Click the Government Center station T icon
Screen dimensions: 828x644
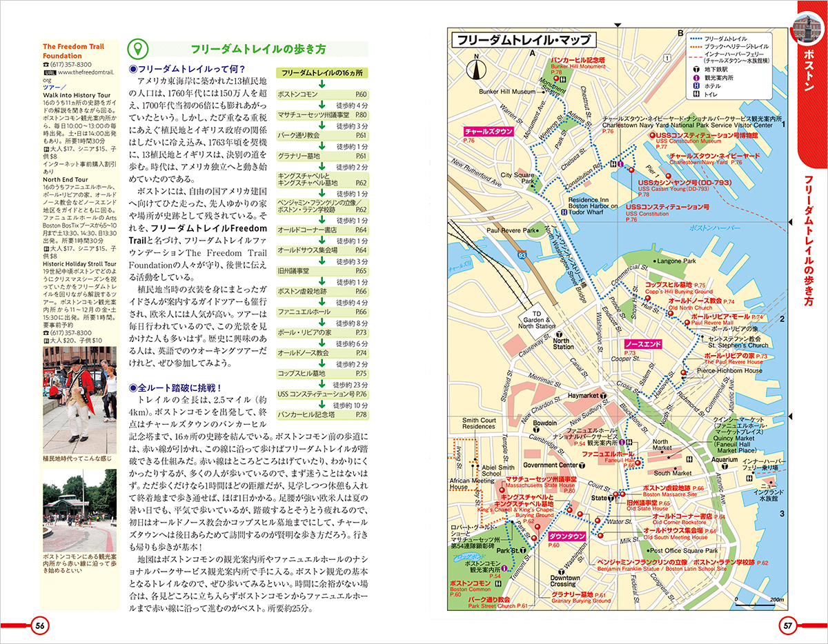(x=582, y=465)
